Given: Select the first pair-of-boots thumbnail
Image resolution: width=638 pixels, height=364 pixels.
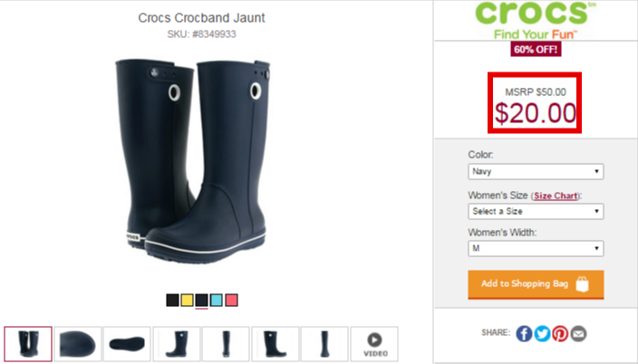Looking at the screenshot, I should 28,344.
